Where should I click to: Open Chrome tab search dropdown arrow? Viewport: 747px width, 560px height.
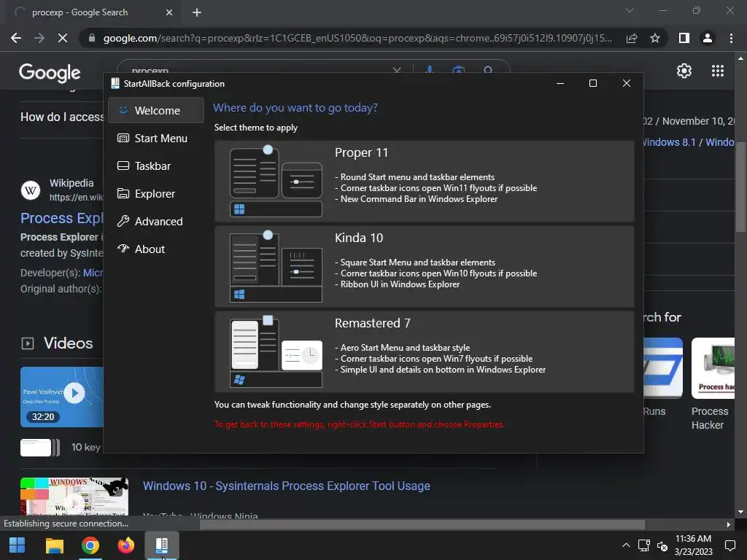630,10
